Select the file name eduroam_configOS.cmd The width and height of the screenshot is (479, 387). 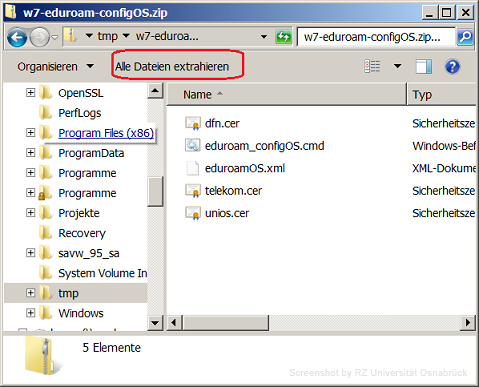tap(264, 146)
